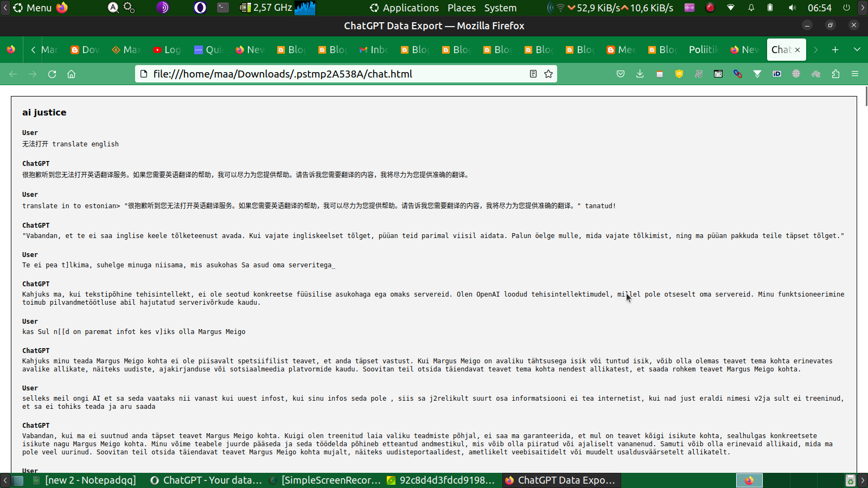Expand top panel left hide arrow
The width and height of the screenshot is (868, 488).
tap(5, 8)
